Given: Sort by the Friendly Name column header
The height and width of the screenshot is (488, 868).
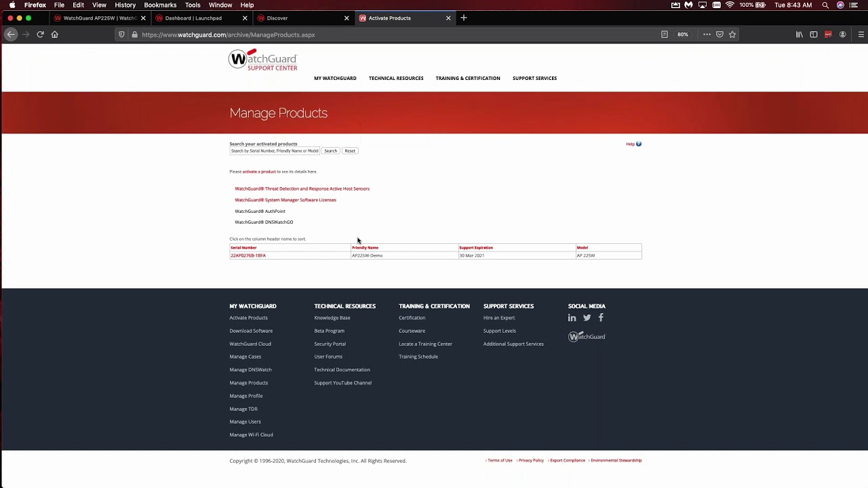Looking at the screenshot, I should pyautogui.click(x=365, y=248).
